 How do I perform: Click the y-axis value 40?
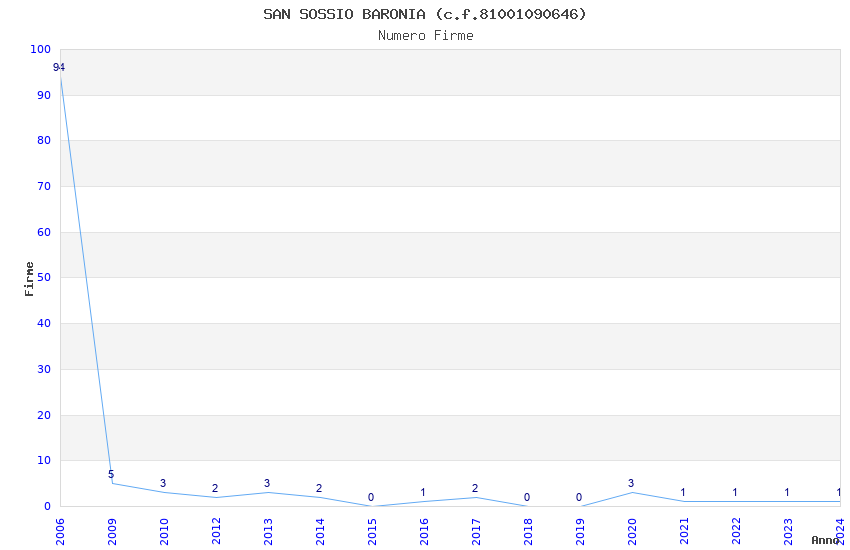pos(44,323)
